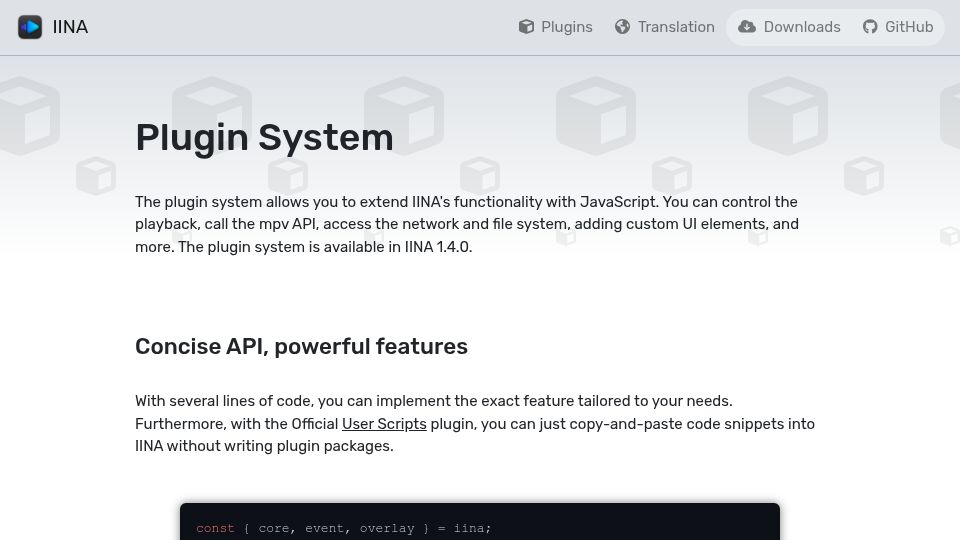Screen dimensions: 960x540
Task: Click the IINA app logo icon
Action: coord(30,27)
